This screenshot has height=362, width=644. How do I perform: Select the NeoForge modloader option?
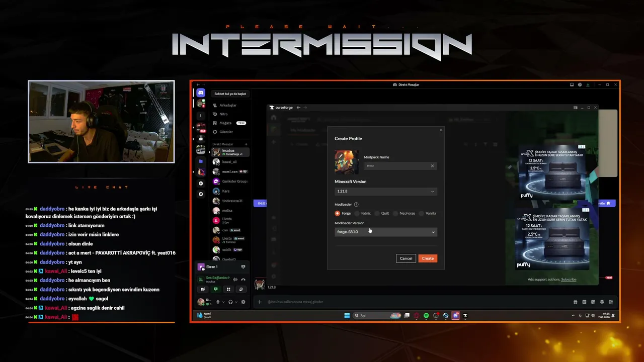click(405, 213)
